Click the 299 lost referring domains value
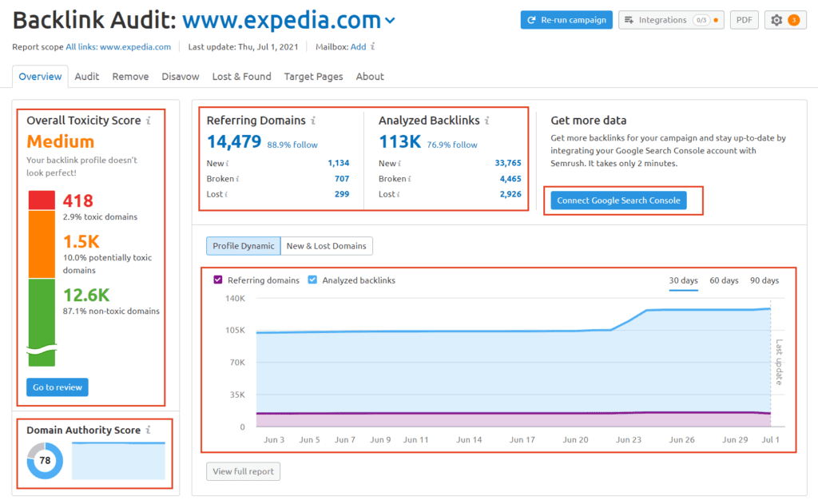818x504 pixels. point(342,194)
